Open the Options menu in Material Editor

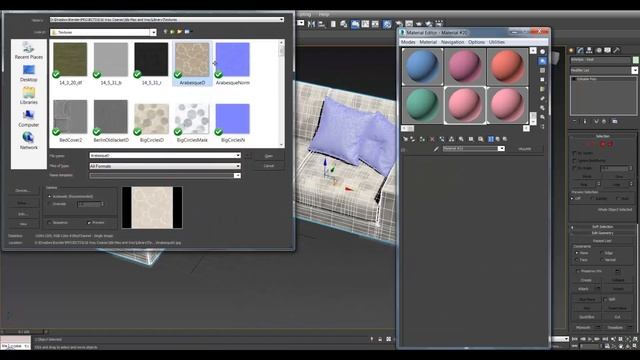(x=476, y=42)
